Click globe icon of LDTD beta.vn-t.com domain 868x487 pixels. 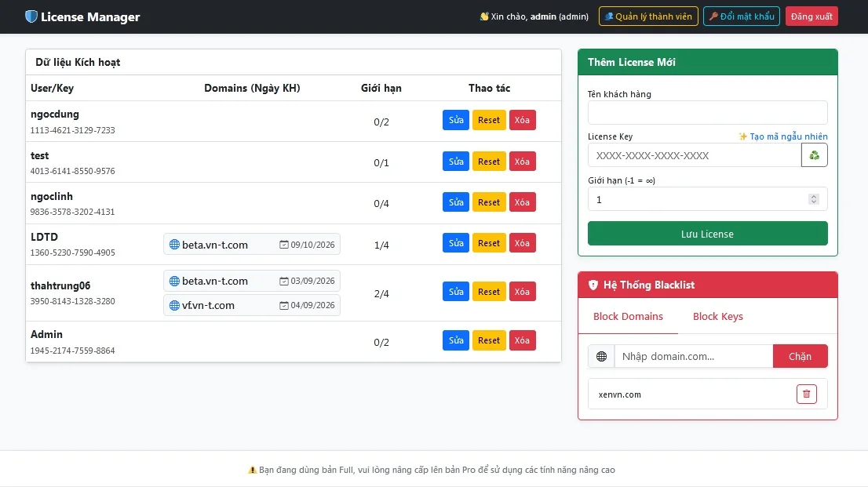coord(174,245)
